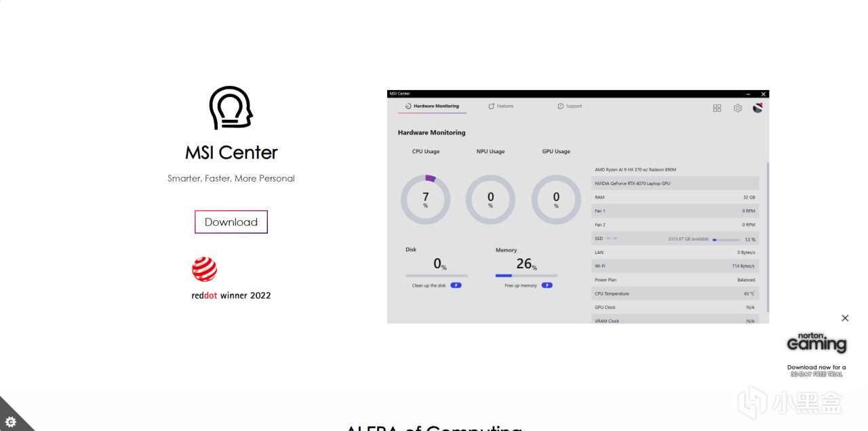The image size is (868, 431).
Task: Click the Memory usage progress bar
Action: click(x=526, y=276)
